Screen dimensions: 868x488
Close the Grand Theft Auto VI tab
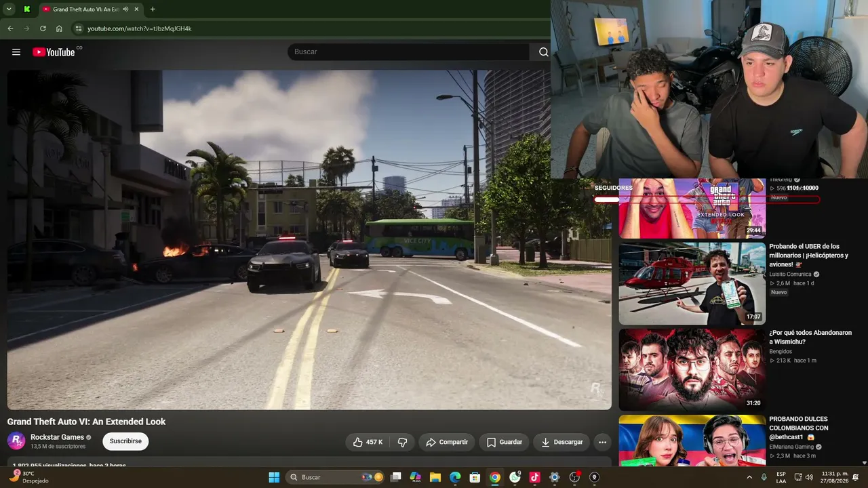136,9
